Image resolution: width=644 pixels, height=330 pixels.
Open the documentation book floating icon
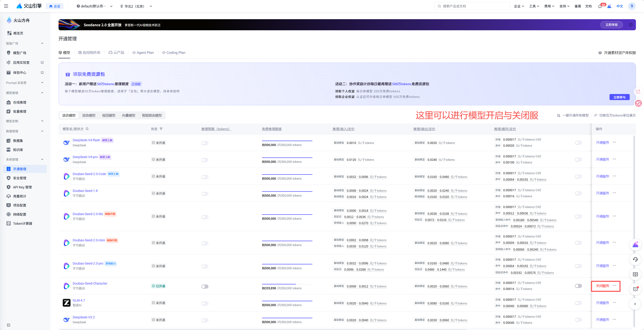pyautogui.click(x=635, y=274)
